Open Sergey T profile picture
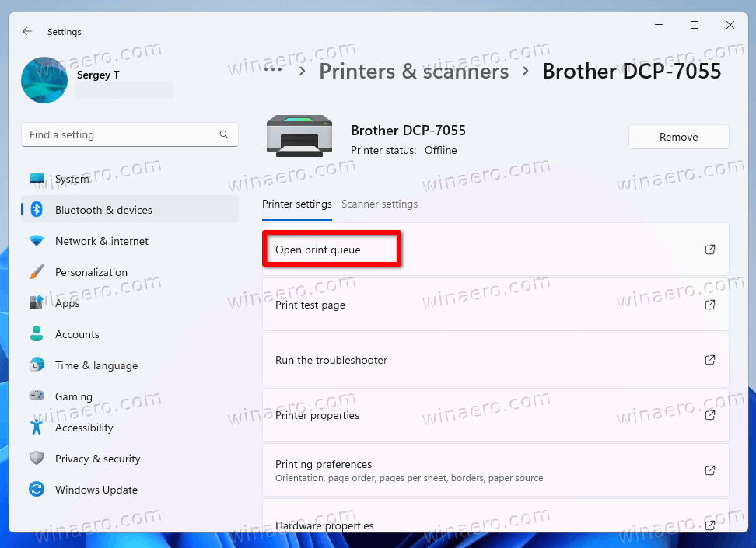 (x=44, y=80)
